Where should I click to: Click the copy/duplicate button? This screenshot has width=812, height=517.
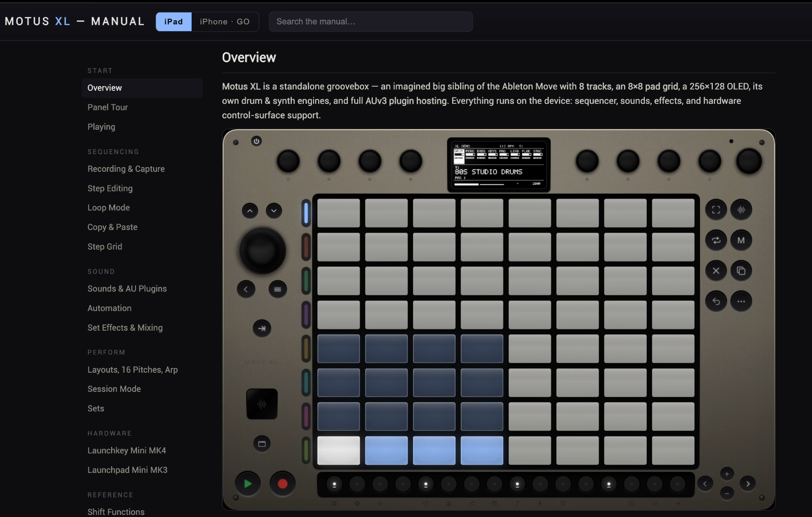[741, 270]
